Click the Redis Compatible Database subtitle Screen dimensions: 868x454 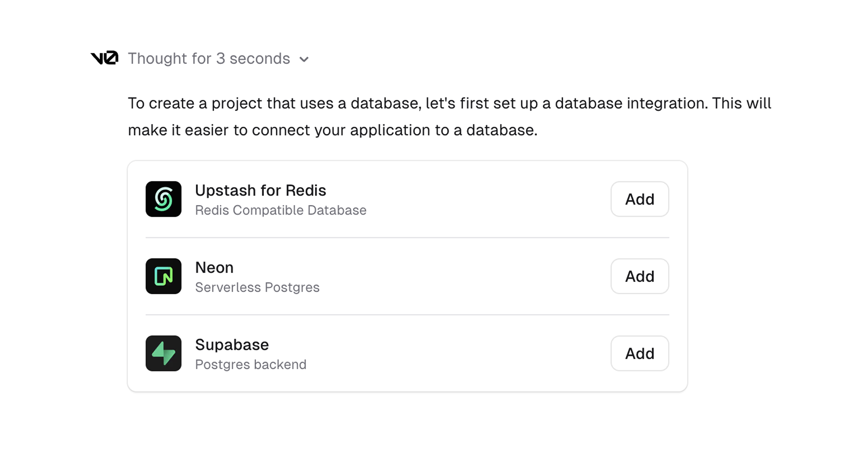pyautogui.click(x=281, y=210)
